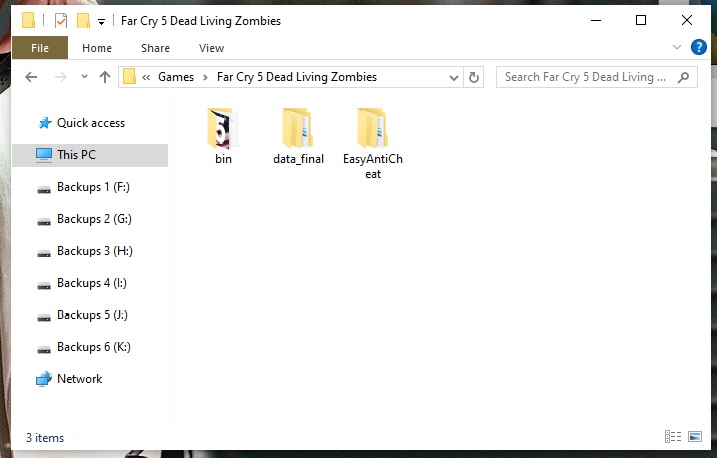Click the New folder quick access toolbar icon

pyautogui.click(x=83, y=21)
